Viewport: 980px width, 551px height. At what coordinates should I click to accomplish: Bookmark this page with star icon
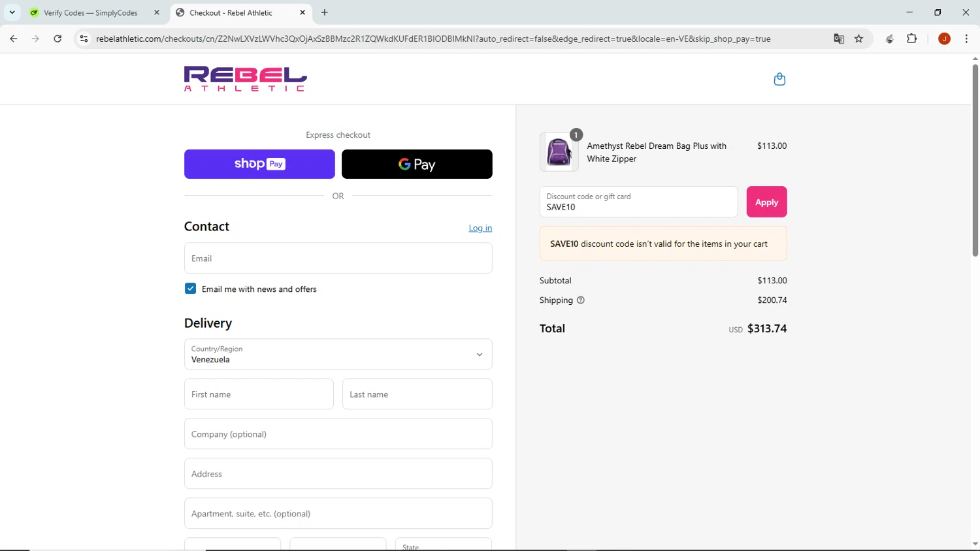(858, 39)
